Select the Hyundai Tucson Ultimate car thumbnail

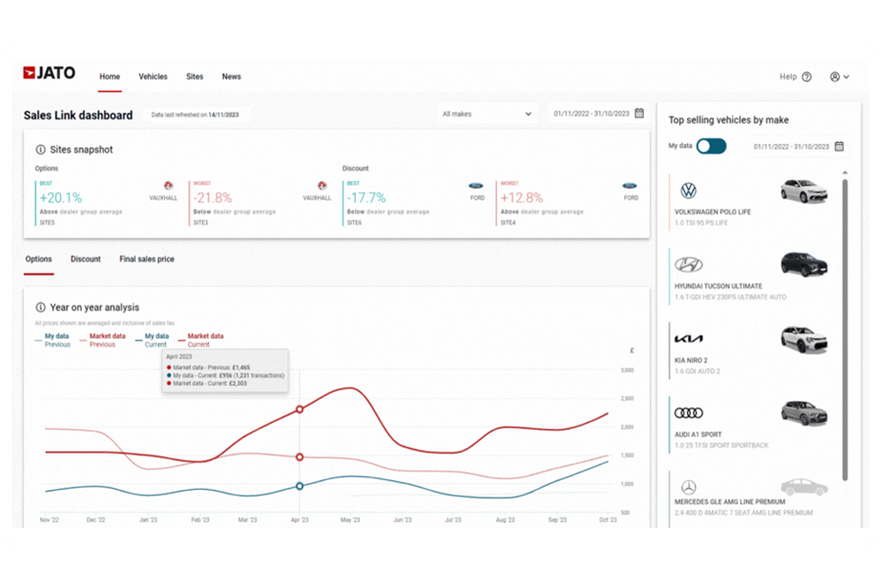(803, 265)
